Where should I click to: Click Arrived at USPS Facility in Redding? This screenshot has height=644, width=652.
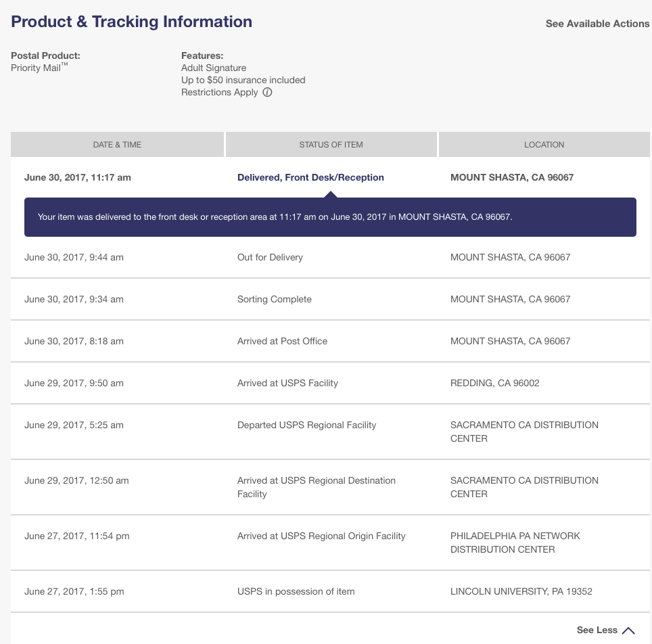[287, 383]
